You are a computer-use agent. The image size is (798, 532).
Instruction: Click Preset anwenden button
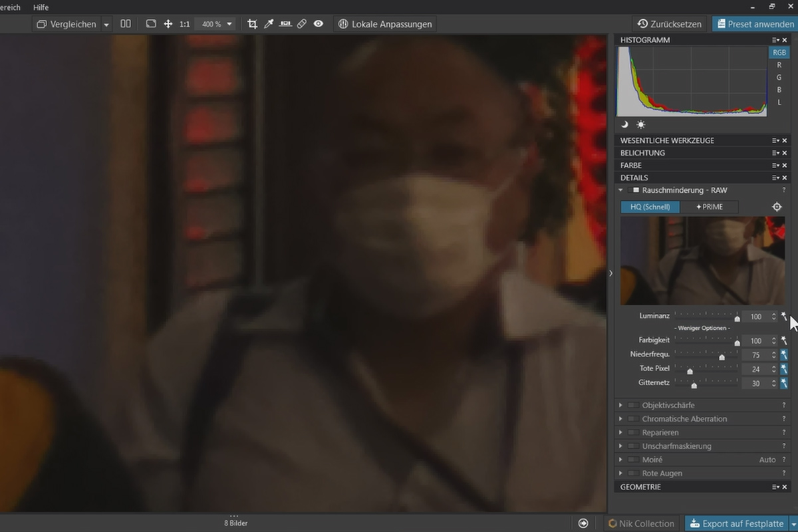[755, 24]
